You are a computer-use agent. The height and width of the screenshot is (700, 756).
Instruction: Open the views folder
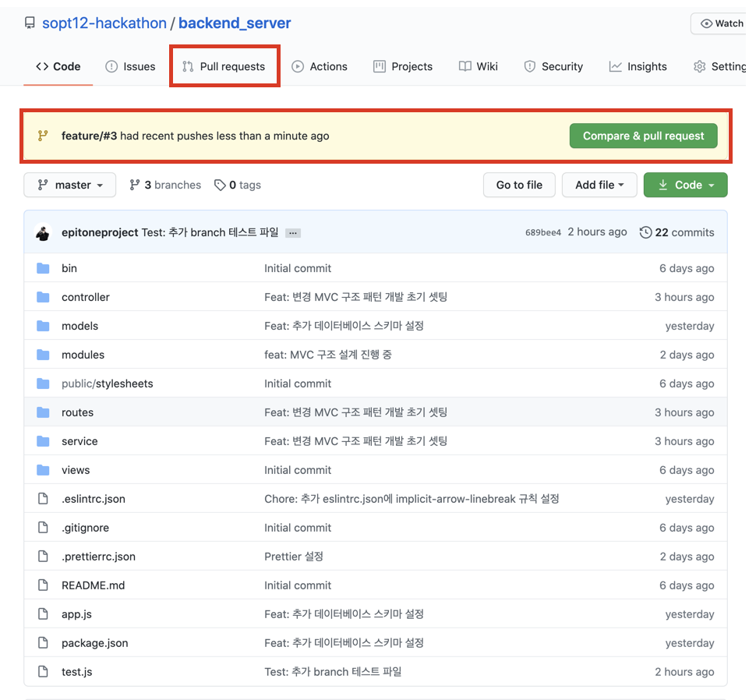click(x=76, y=470)
